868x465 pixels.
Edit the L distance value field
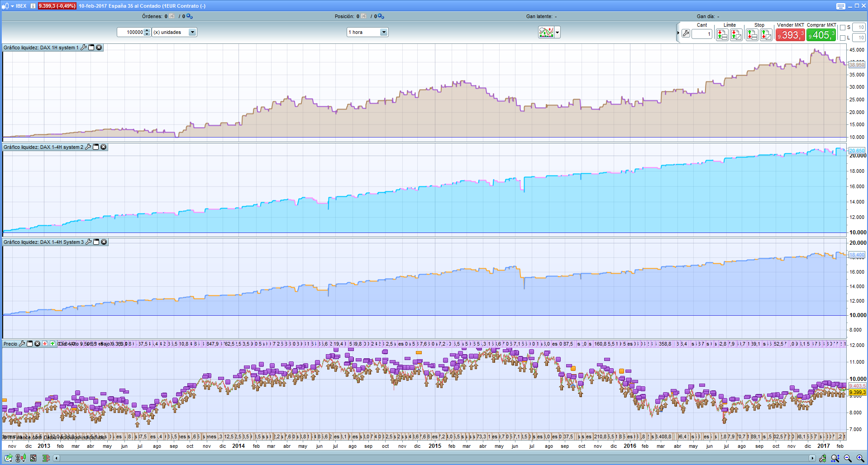(859, 38)
